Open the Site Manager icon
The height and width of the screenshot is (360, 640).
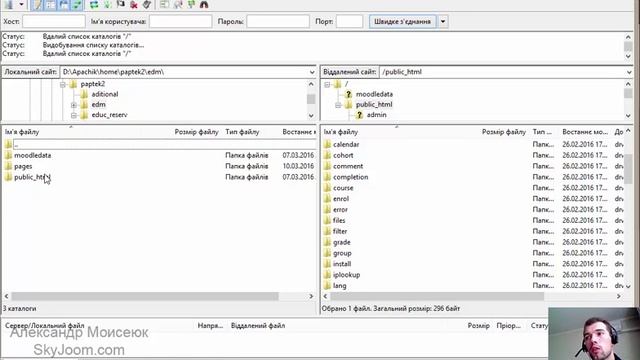coord(9,4)
